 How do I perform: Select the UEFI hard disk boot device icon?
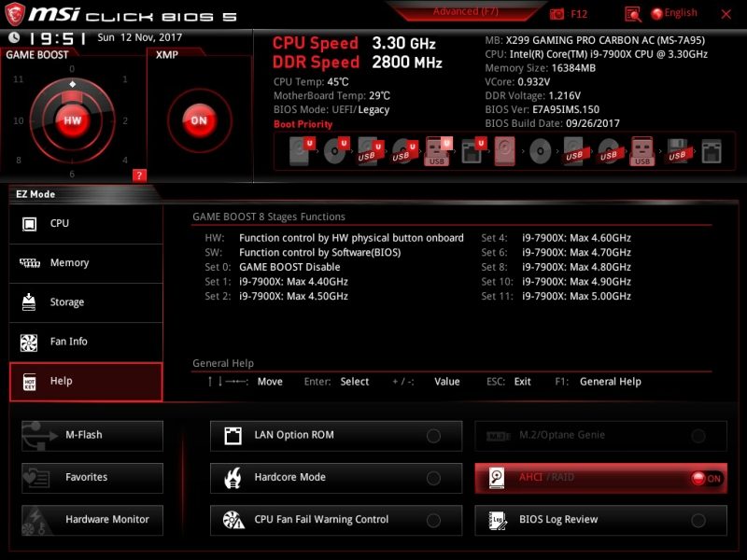point(302,151)
